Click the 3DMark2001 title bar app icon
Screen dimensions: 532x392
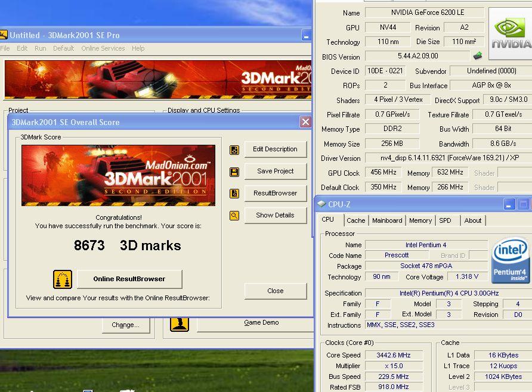click(x=4, y=35)
